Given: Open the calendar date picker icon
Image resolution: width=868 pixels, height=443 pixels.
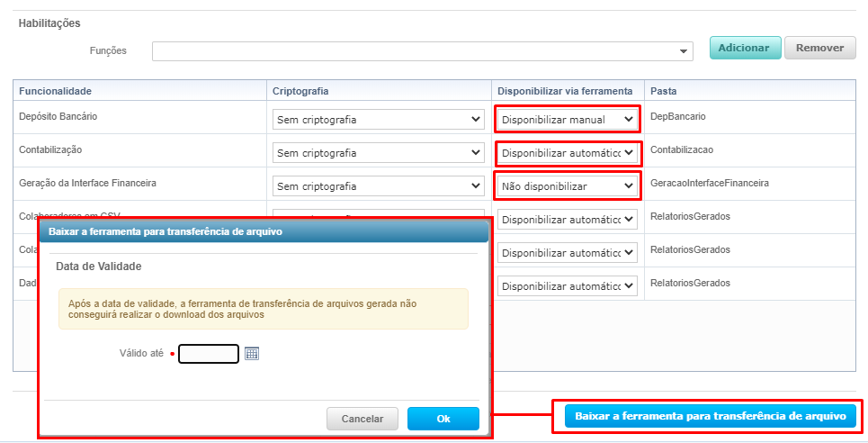Looking at the screenshot, I should pyautogui.click(x=252, y=354).
